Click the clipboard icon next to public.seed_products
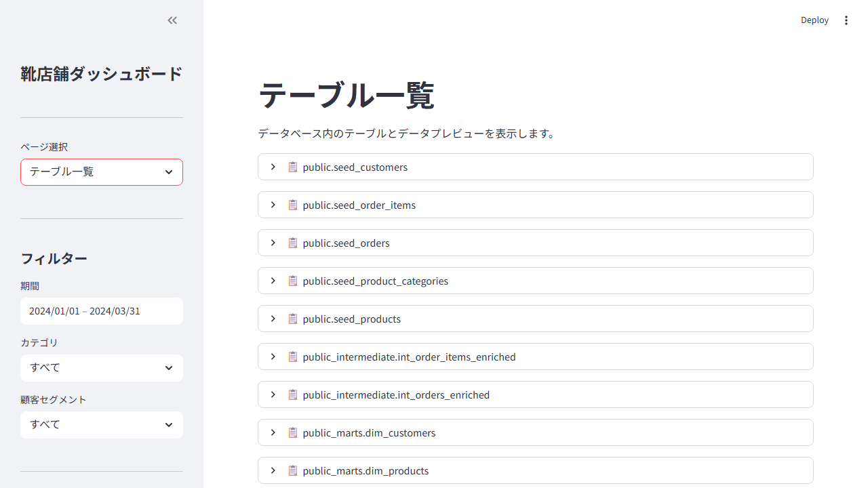This screenshot has width=868, height=488. [293, 319]
